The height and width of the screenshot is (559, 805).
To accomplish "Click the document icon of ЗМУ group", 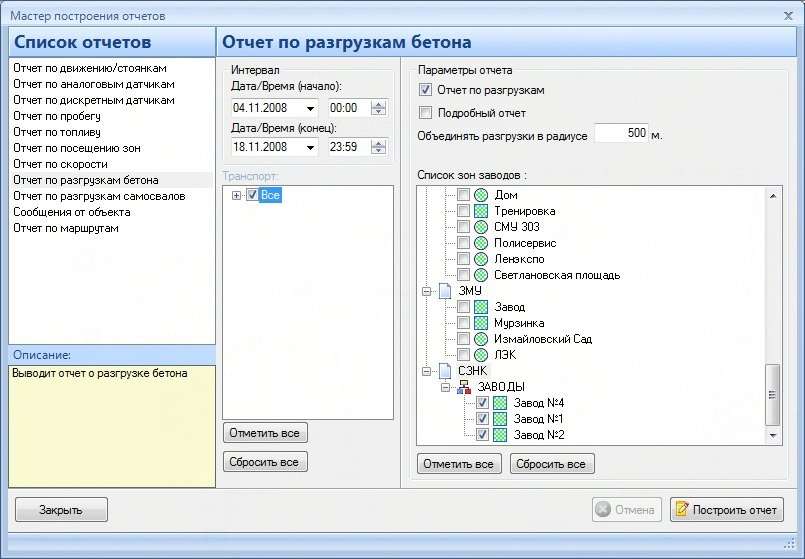I will click(x=445, y=291).
